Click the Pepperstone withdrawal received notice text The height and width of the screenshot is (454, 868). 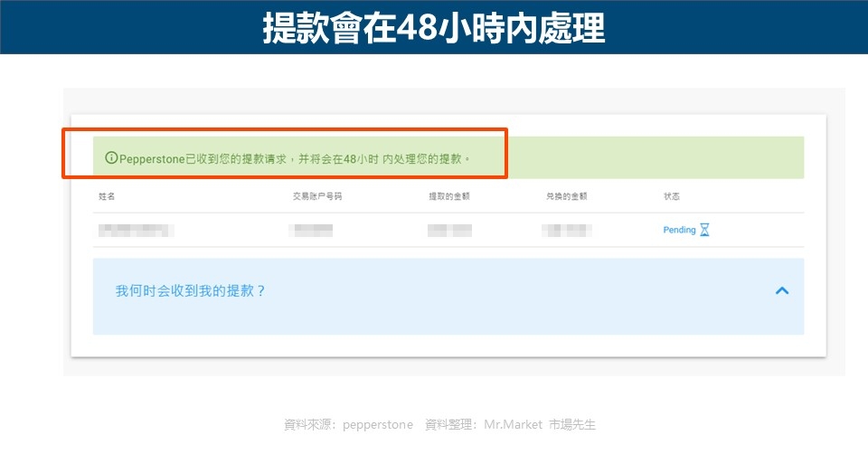(x=295, y=159)
